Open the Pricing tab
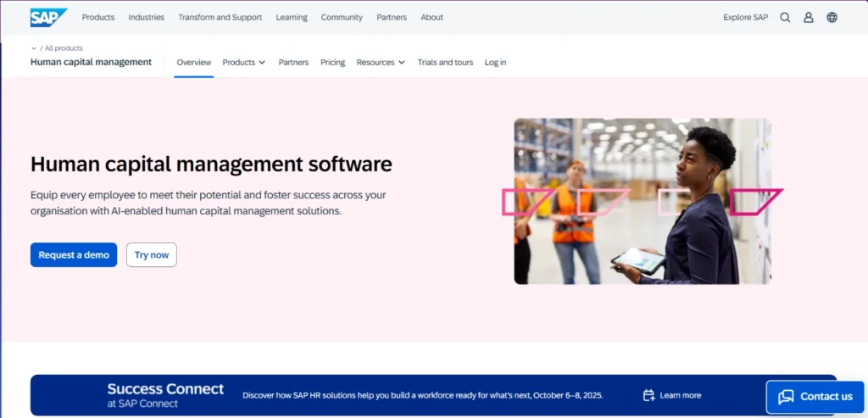This screenshot has height=418, width=868. coord(332,63)
